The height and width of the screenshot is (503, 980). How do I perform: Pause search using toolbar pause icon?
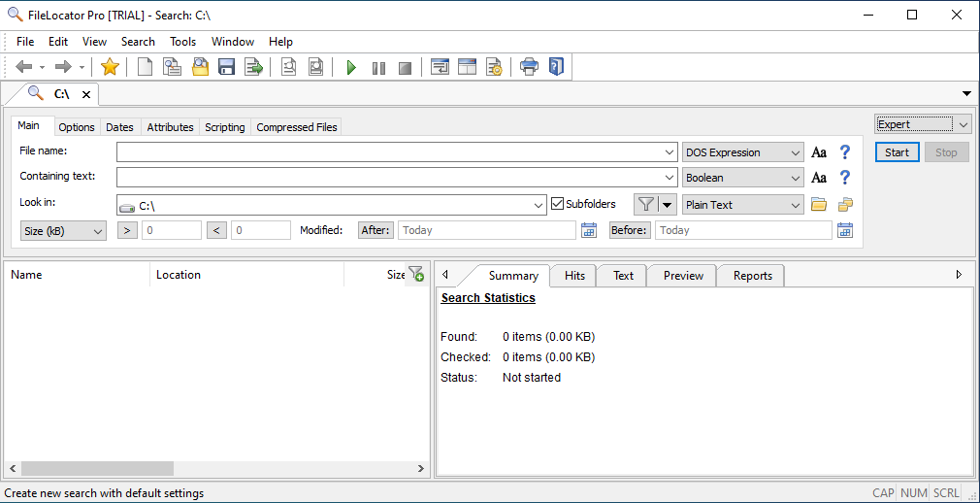coord(378,68)
